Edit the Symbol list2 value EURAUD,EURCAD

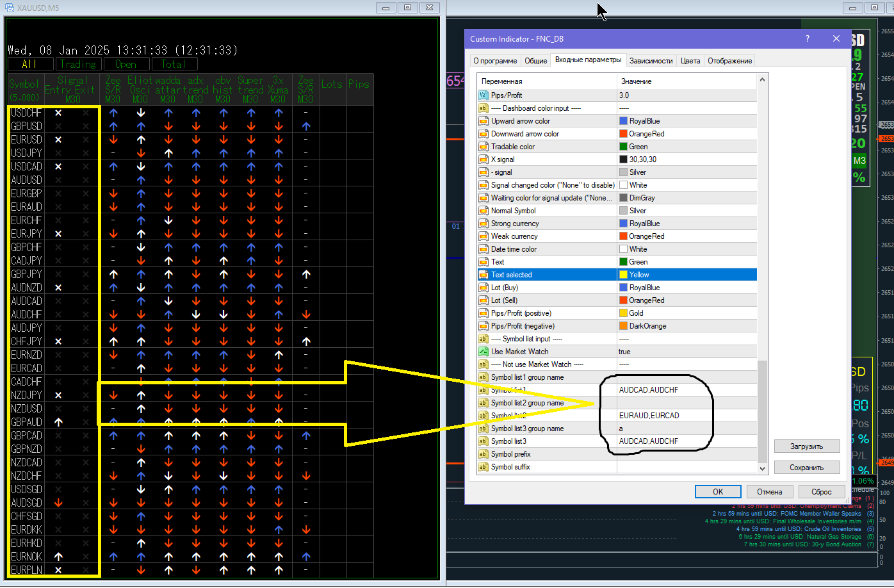[687, 416]
